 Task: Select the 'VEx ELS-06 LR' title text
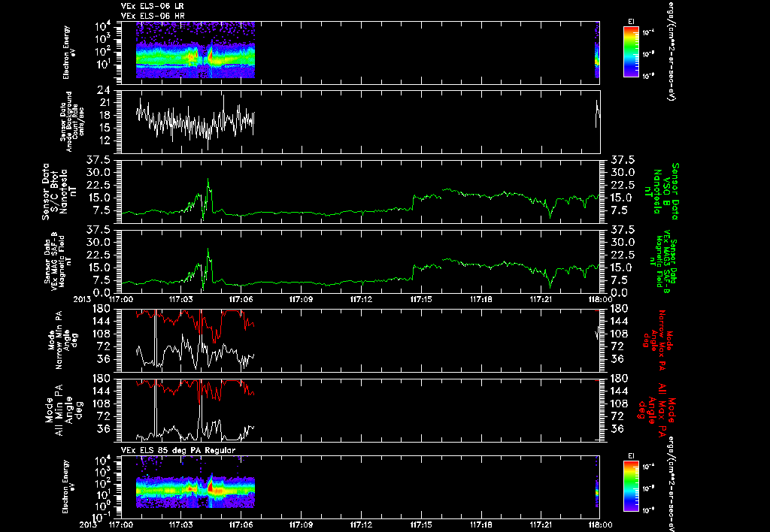click(153, 6)
